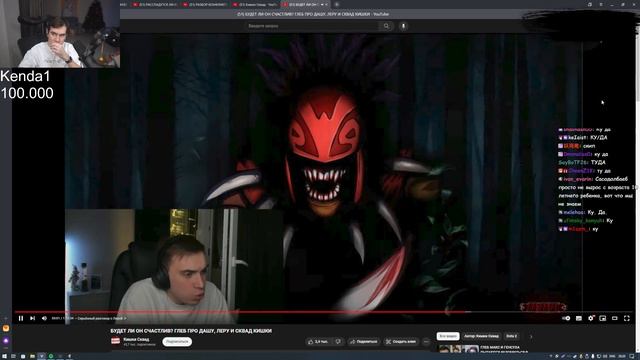Switch to the РАЗБОР КОНФЛИКТ browser tab
This screenshot has width=640, height=360.
click(205, 4)
